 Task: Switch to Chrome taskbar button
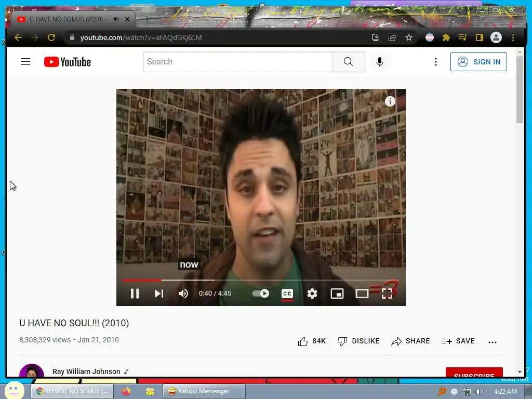pos(72,391)
